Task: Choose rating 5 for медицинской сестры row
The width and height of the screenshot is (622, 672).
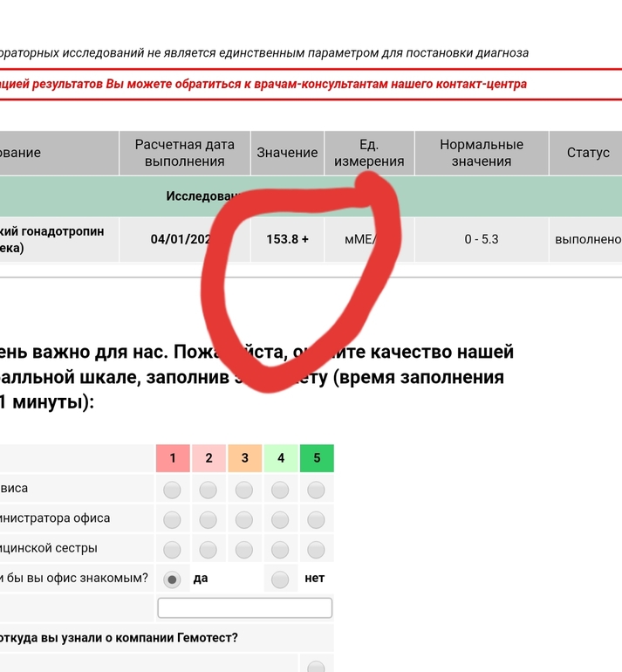Action: tap(316, 550)
